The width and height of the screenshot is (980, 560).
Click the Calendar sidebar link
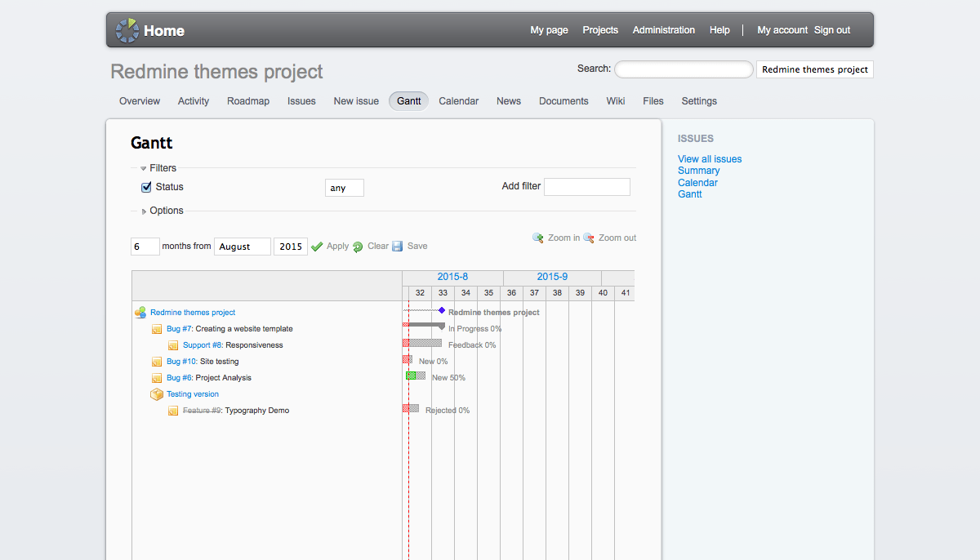coord(698,183)
